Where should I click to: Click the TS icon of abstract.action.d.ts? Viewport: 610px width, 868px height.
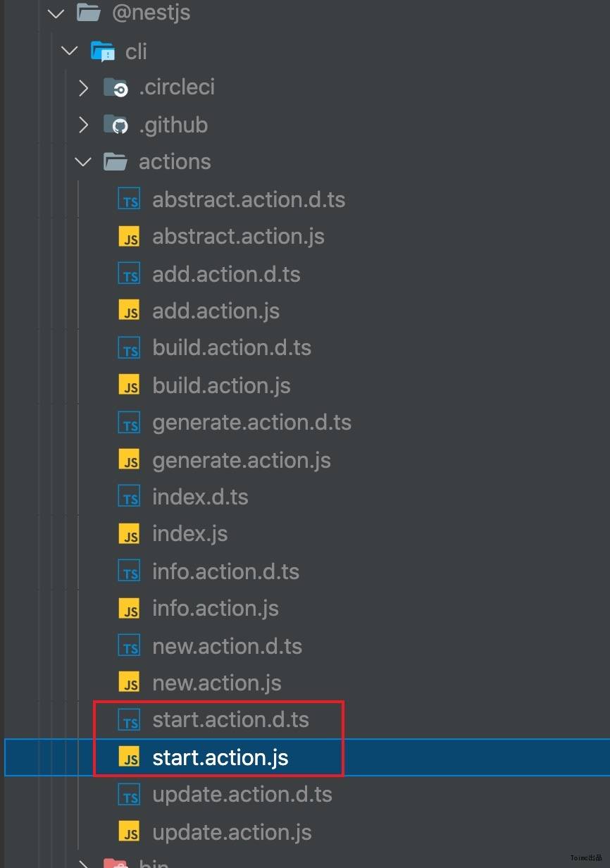[130, 199]
